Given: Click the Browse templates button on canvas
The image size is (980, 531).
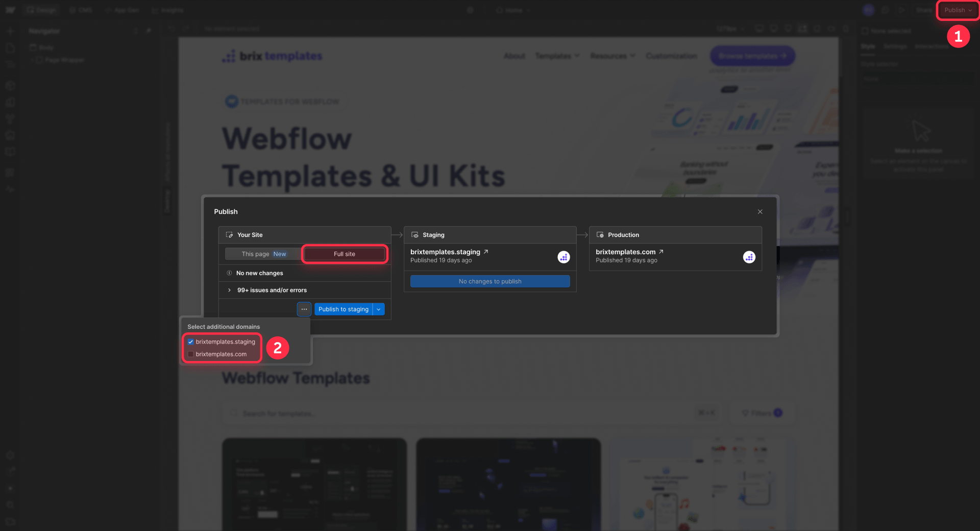Looking at the screenshot, I should point(752,56).
